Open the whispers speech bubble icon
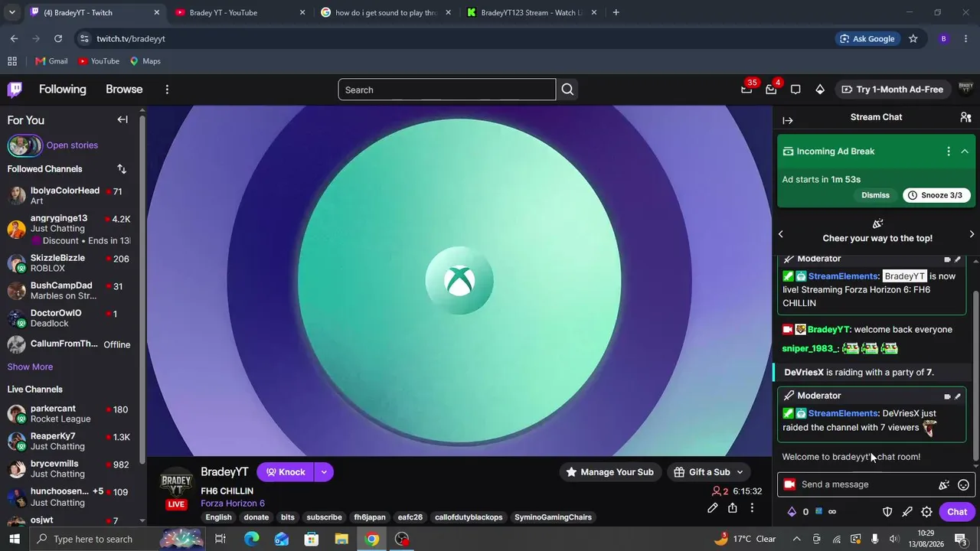 [x=795, y=90]
